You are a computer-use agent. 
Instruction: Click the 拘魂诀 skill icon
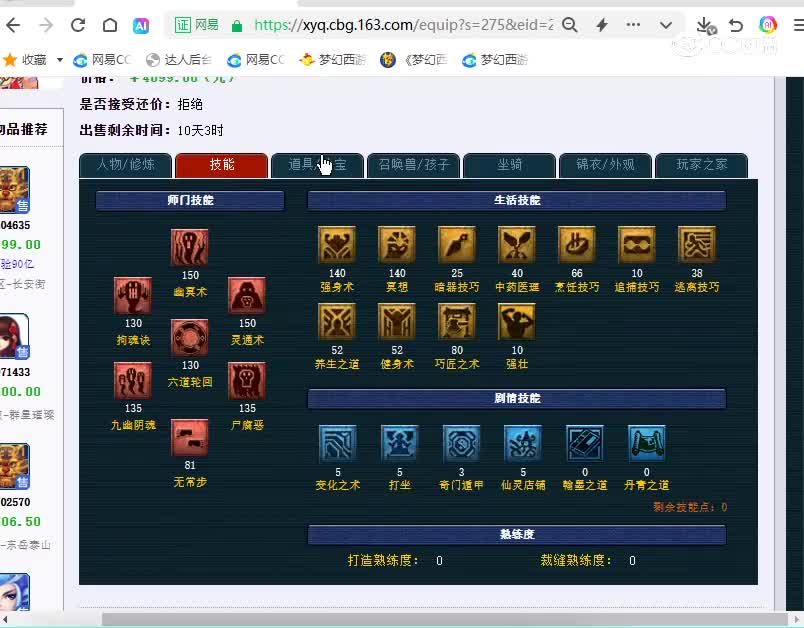coord(133,296)
